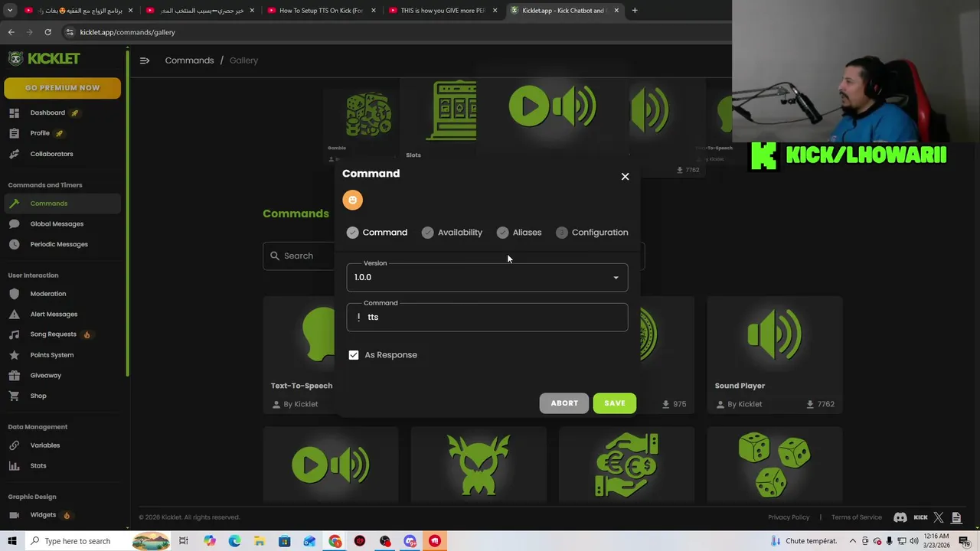Open Periodic Messages in sidebar
This screenshot has width=980, height=551.
tap(59, 244)
